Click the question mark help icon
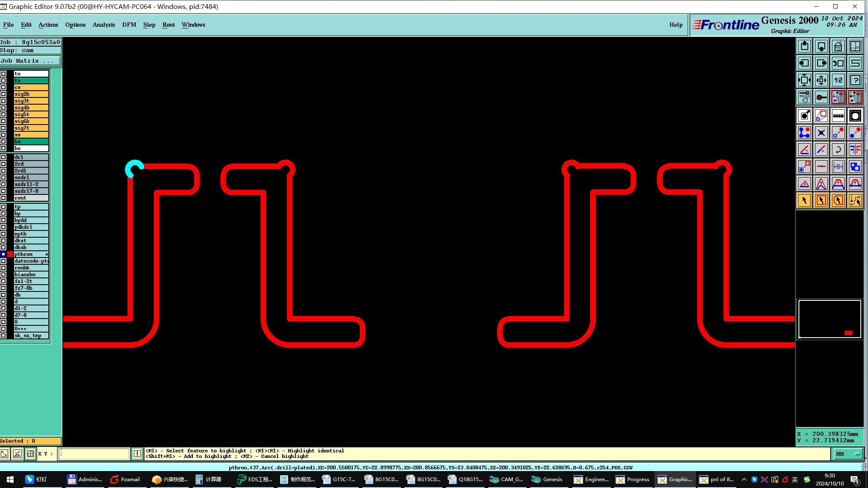Screen dimensions: 868x488 tap(855, 80)
